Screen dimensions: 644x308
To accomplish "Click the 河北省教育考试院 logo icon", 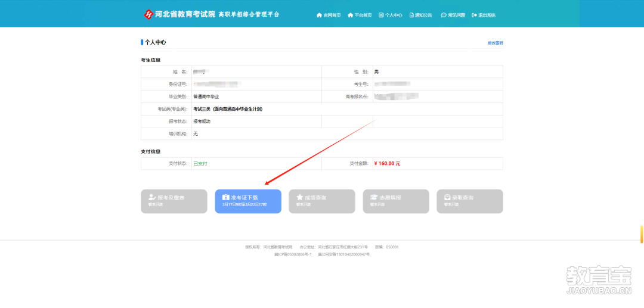I will tap(148, 14).
